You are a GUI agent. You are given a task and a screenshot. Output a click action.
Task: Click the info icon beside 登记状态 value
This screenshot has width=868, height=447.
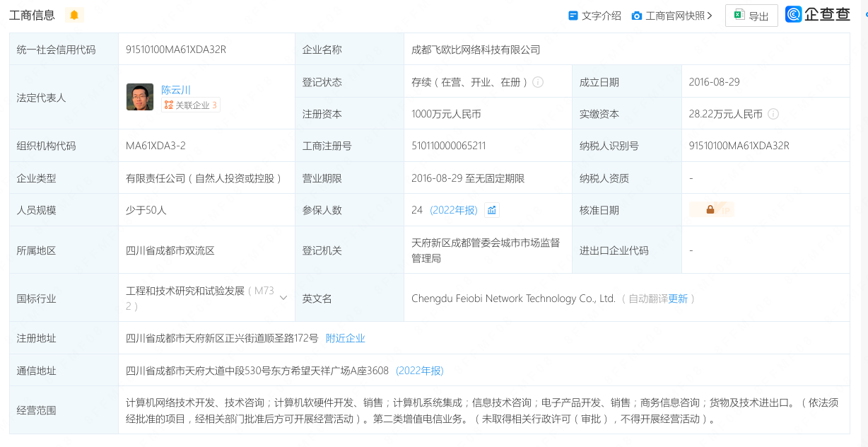coord(538,82)
